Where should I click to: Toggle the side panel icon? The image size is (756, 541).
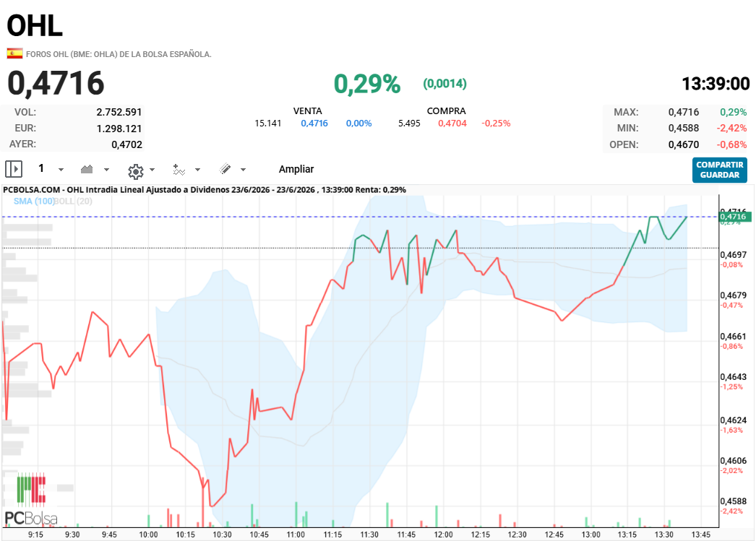coord(14,169)
